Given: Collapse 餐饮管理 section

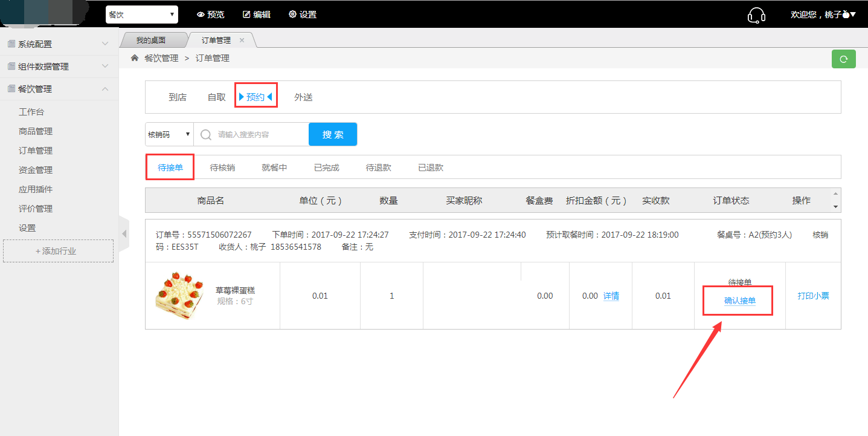Looking at the screenshot, I should [59, 89].
